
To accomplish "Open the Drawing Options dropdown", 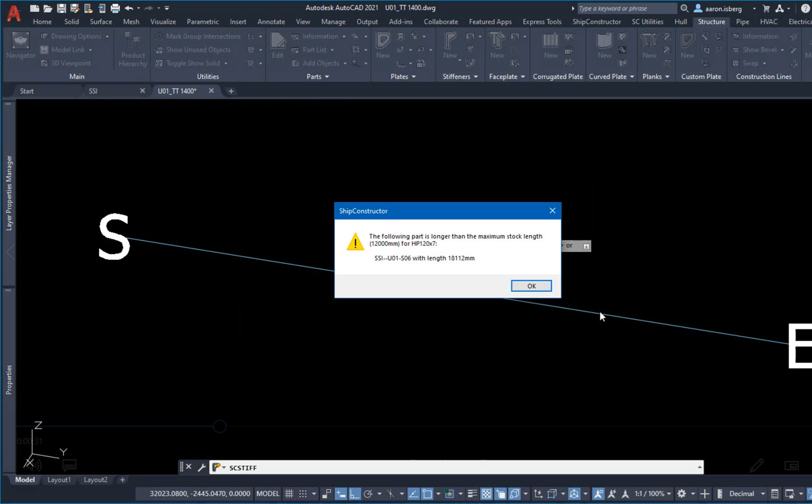I will point(75,36).
